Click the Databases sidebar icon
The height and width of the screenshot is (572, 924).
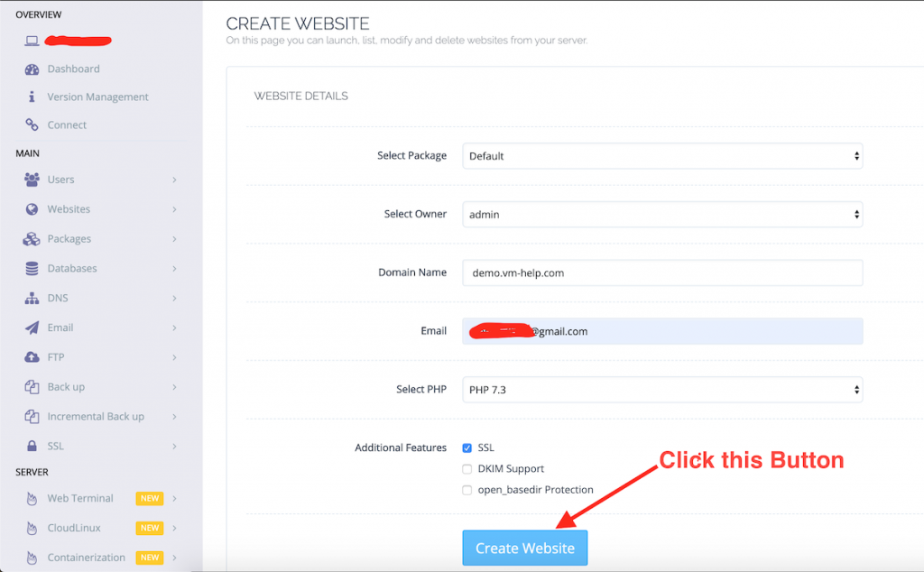[x=32, y=268]
